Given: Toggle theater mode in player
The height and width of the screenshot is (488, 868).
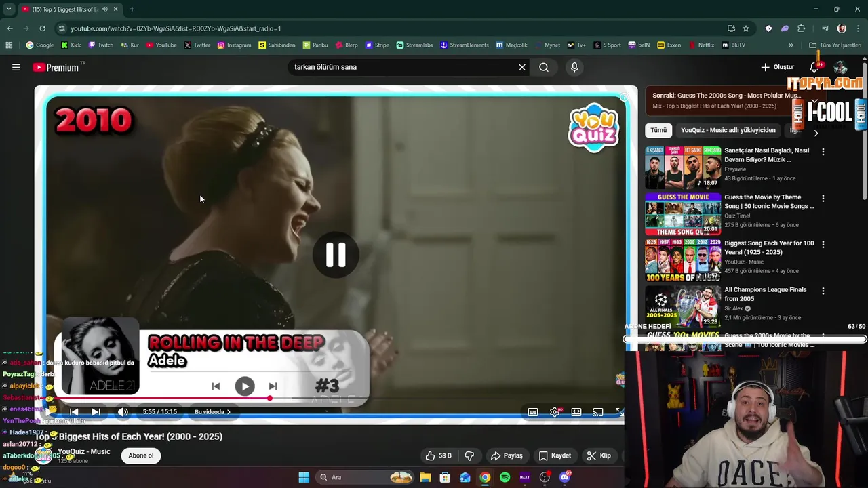Looking at the screenshot, I should click(576, 412).
